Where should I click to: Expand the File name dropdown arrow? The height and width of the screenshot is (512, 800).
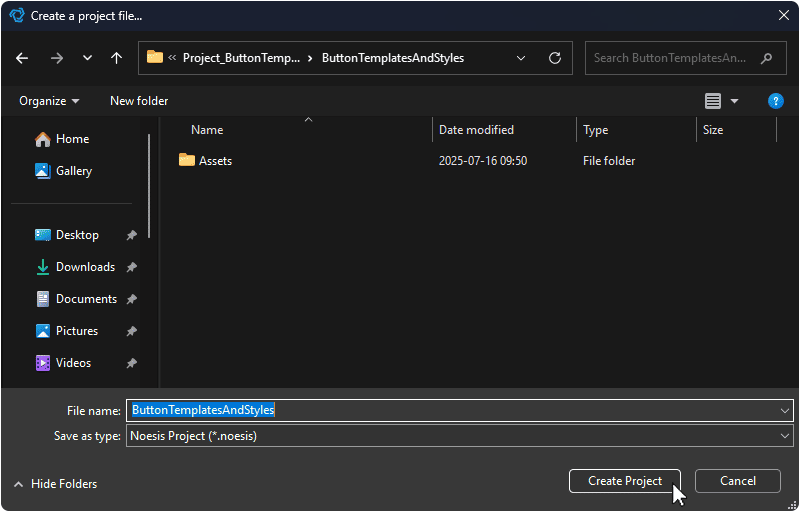click(x=785, y=411)
